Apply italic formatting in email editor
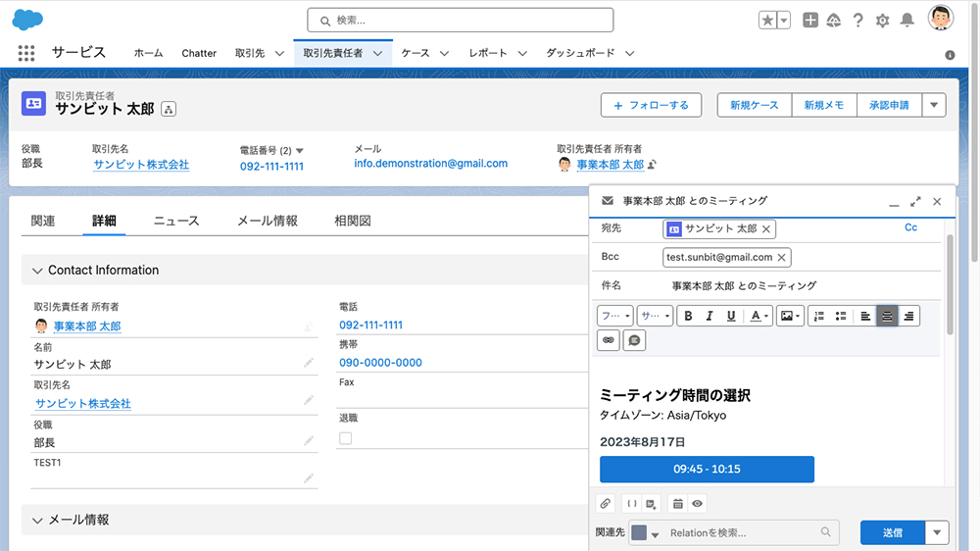Image resolution: width=980 pixels, height=551 pixels. coord(710,316)
